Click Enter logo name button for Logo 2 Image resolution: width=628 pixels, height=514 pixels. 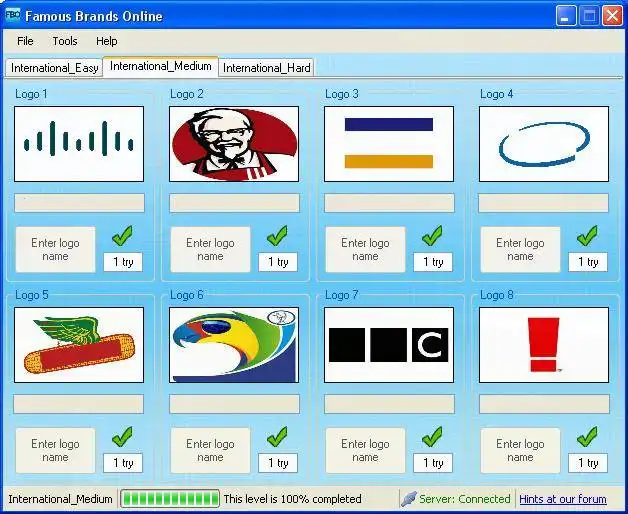(211, 250)
